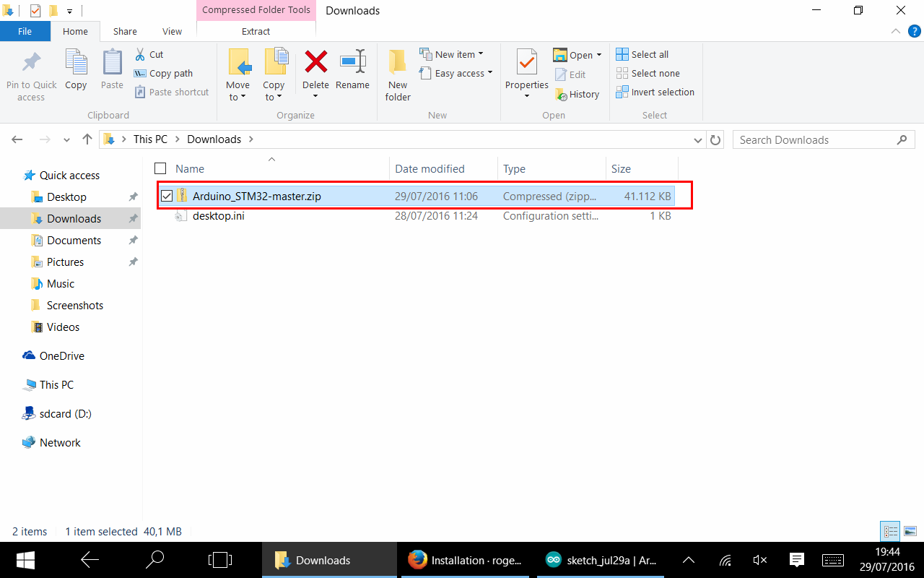Sort files by the Size column
This screenshot has width=924, height=578.
point(641,168)
